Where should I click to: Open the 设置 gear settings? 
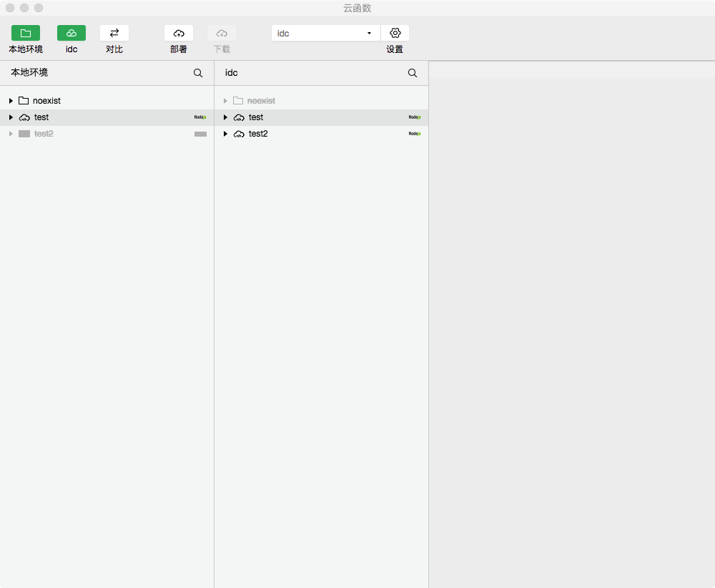[395, 33]
